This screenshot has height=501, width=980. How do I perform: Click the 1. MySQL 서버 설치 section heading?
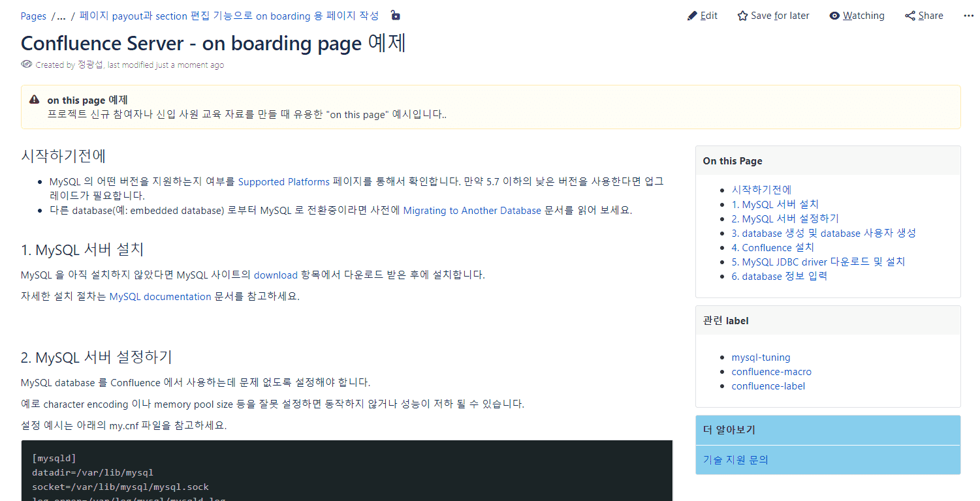[82, 249]
